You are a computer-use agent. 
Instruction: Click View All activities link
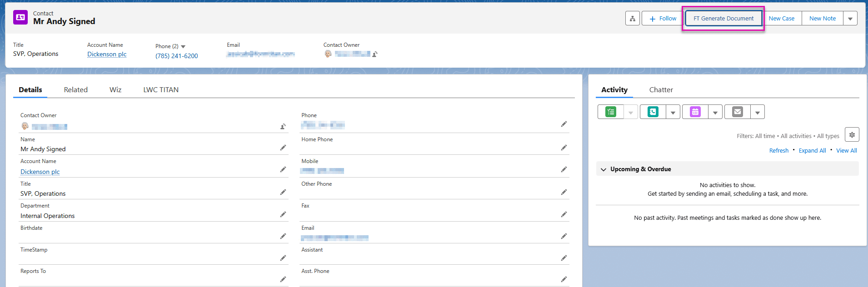[x=847, y=151]
